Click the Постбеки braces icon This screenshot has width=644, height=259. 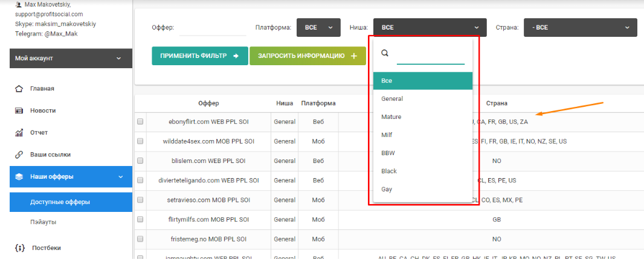(19, 248)
